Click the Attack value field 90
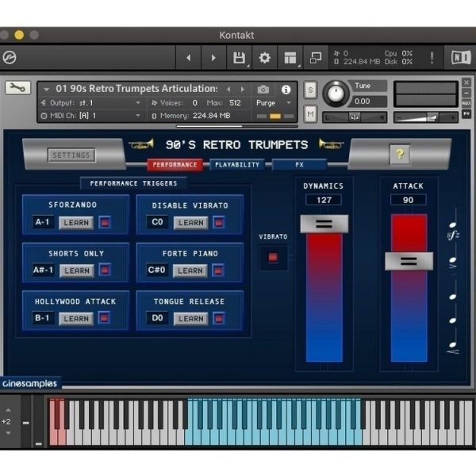This screenshot has width=476, height=476. [409, 200]
